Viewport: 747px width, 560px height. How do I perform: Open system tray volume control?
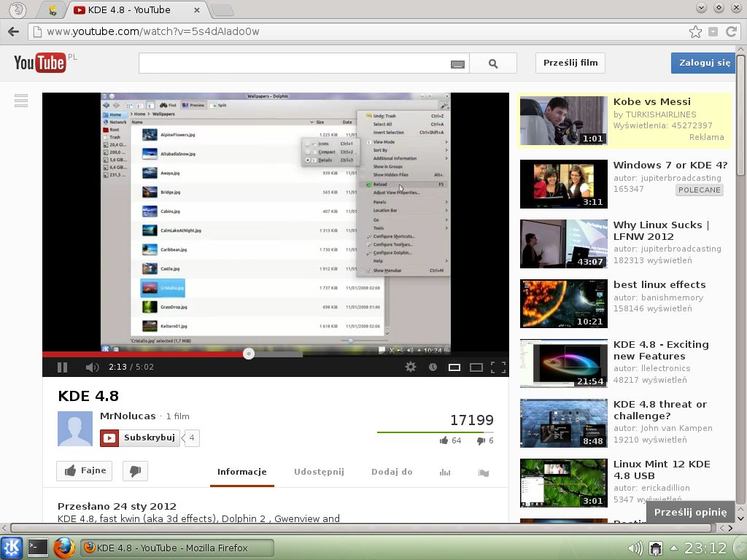(635, 548)
